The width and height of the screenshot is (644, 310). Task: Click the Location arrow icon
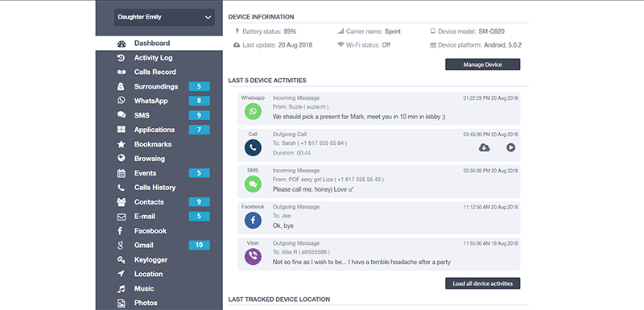[122, 274]
